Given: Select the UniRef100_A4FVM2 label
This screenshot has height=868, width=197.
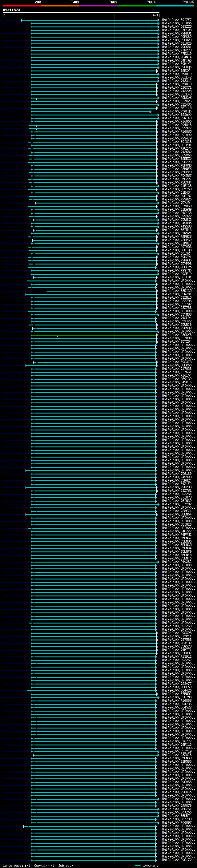Looking at the screenshot, I should coord(177,535).
